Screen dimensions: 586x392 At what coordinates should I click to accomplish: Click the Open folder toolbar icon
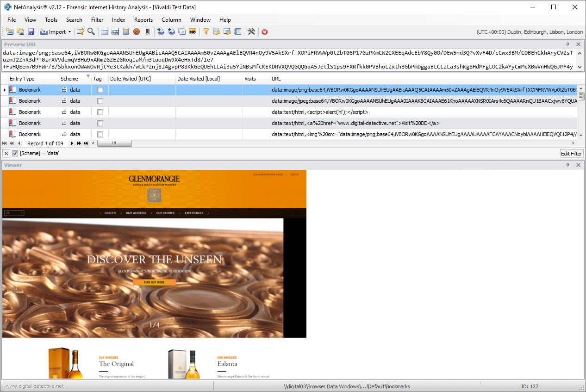(20, 31)
